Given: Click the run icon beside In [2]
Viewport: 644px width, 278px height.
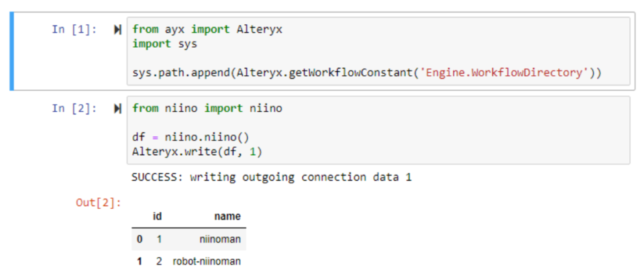Looking at the screenshot, I should coord(118,108).
